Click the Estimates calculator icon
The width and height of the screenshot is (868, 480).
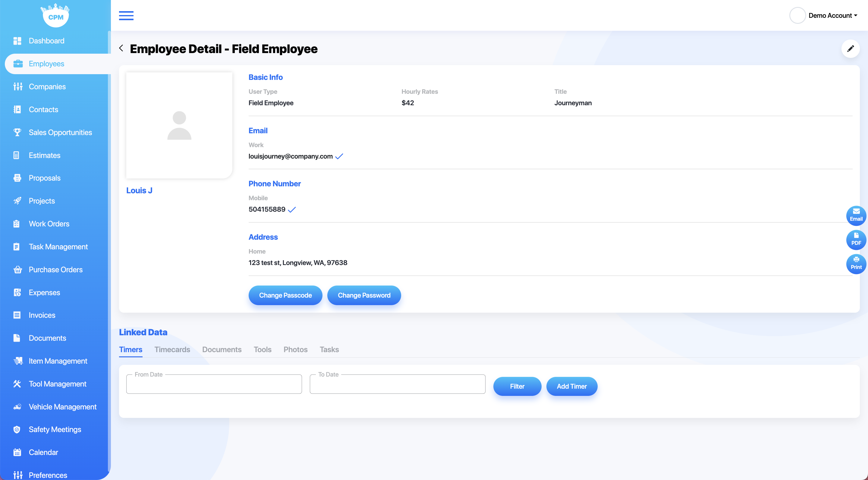(x=16, y=155)
